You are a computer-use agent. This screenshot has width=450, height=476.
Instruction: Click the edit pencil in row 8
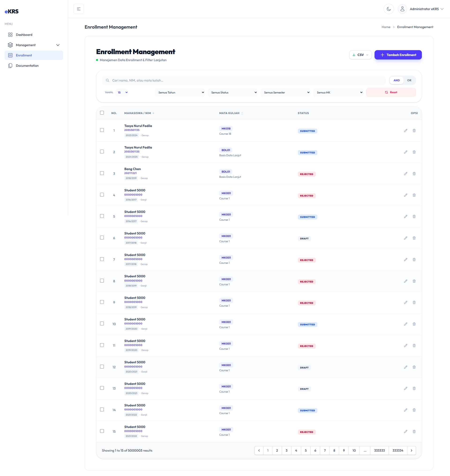(405, 281)
